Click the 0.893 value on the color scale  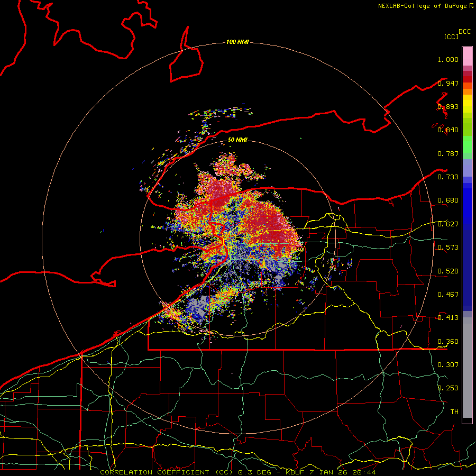pyautogui.click(x=448, y=106)
